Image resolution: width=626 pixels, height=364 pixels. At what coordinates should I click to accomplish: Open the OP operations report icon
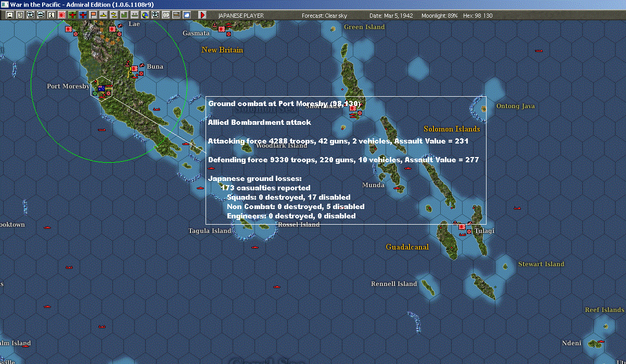coord(166,15)
